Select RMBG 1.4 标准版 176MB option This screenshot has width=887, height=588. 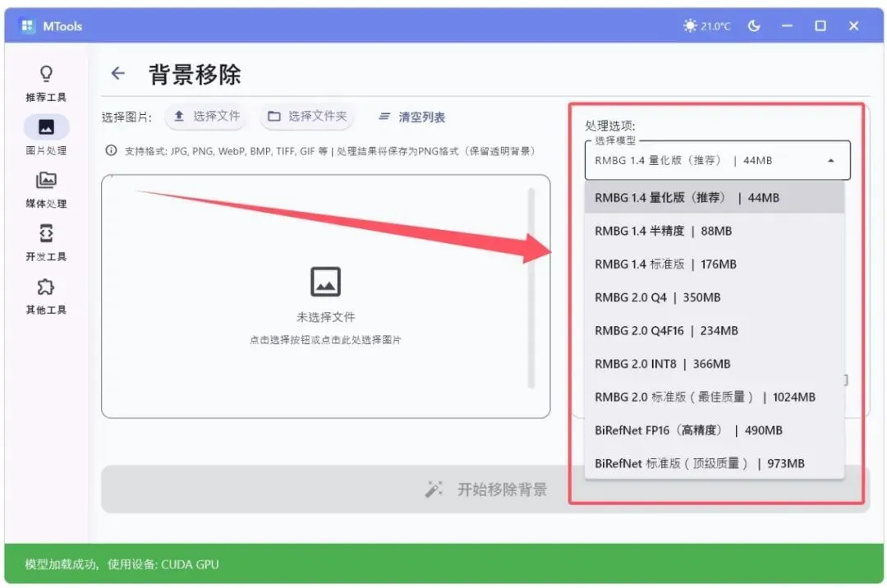[x=715, y=264]
